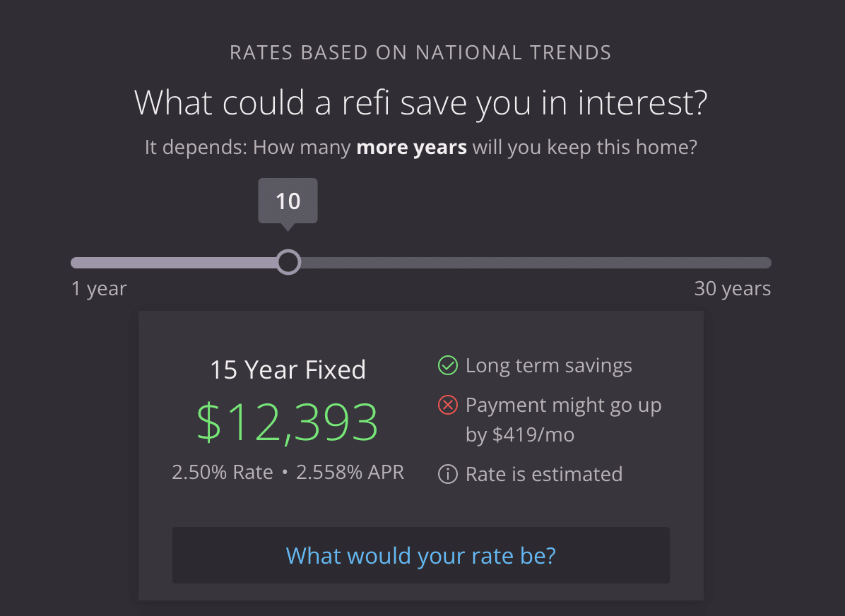Click the 30 years slider label

[732, 288]
